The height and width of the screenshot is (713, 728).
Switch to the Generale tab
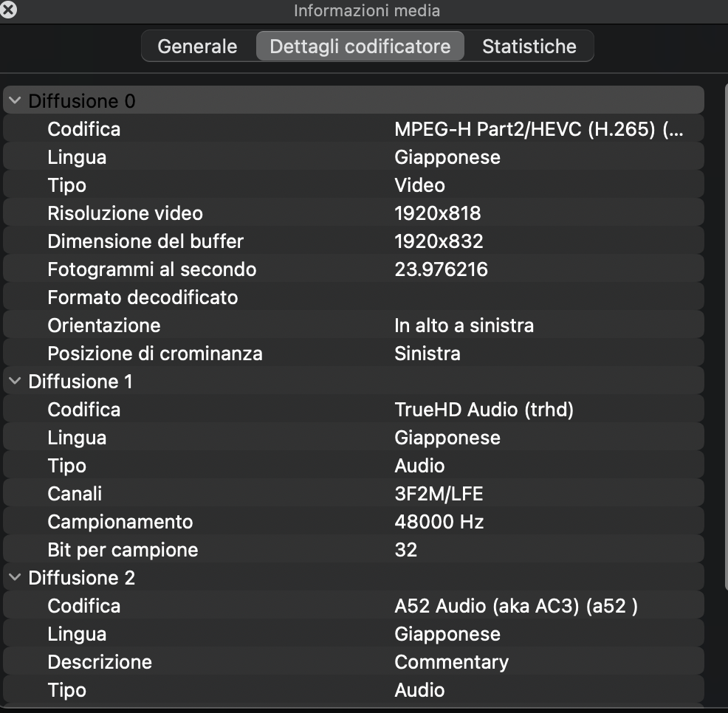197,46
